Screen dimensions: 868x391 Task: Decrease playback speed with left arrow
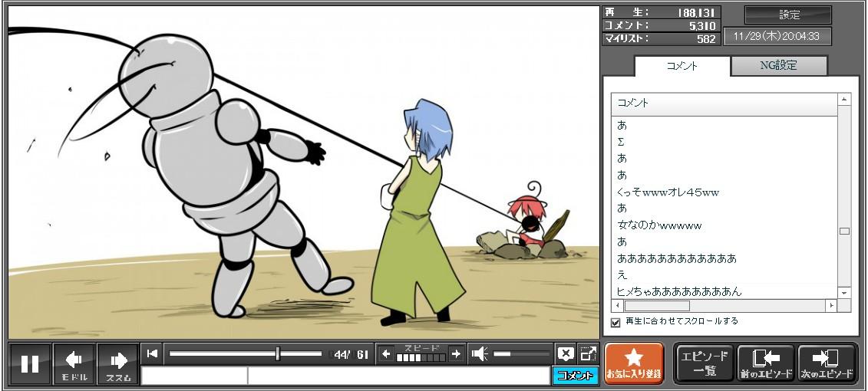[x=386, y=353]
